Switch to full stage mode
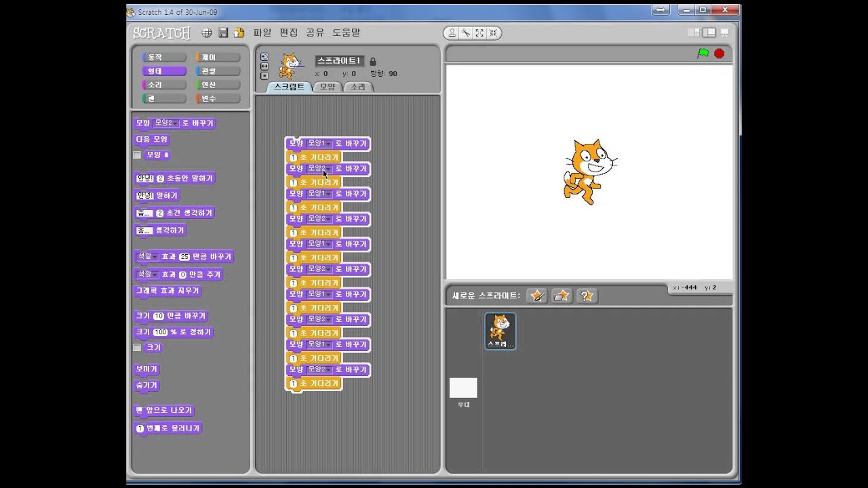This screenshot has width=868, height=488. 709,33
